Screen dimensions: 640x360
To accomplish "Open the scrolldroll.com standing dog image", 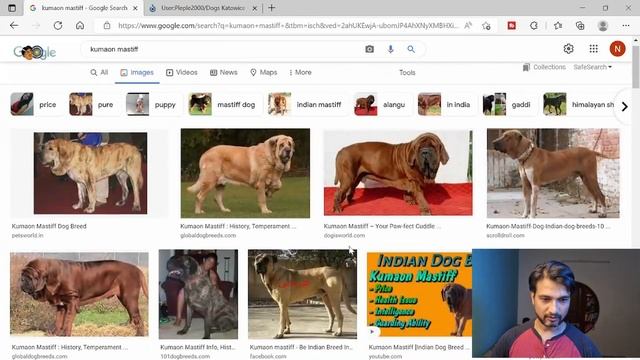I will point(553,173).
